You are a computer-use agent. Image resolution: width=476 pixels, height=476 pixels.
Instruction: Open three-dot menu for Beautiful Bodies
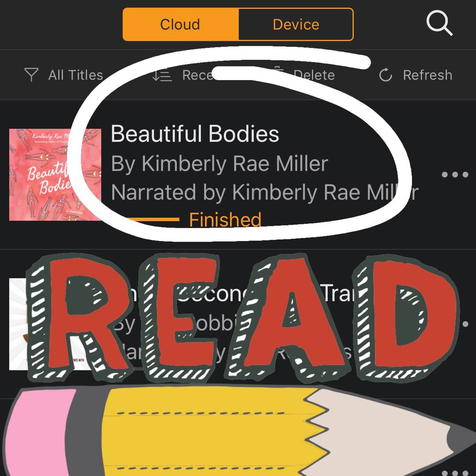click(x=455, y=175)
